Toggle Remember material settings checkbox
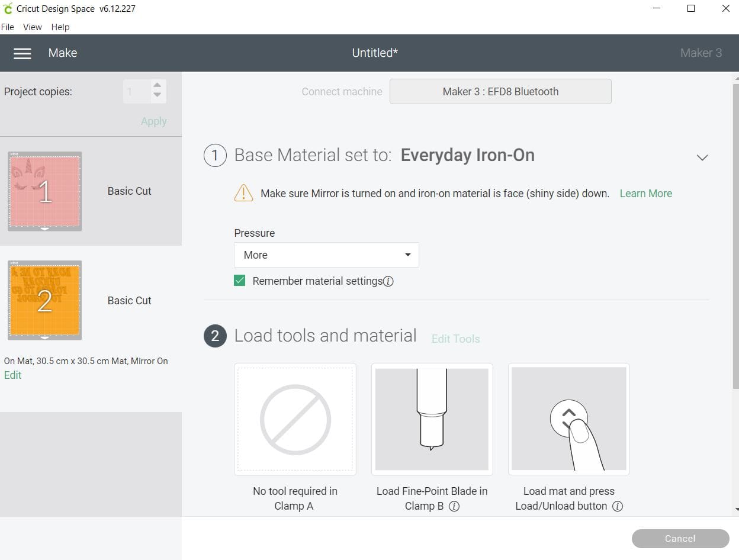This screenshot has height=560, width=739. point(240,281)
